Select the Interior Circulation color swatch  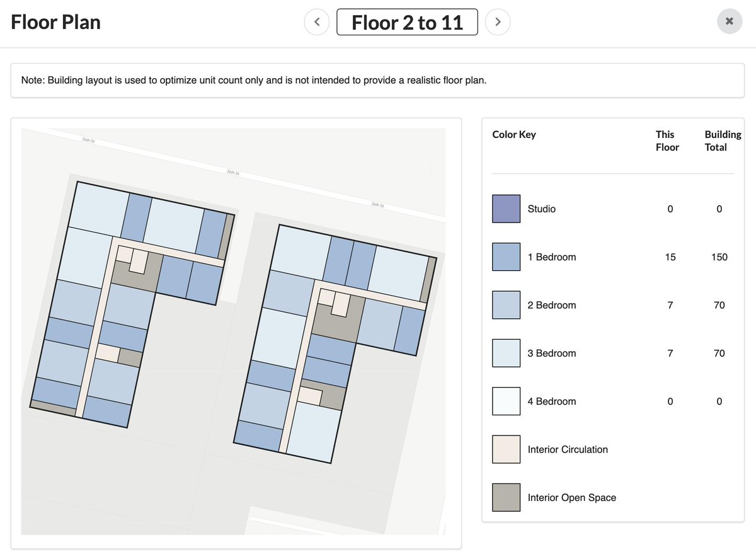click(507, 449)
